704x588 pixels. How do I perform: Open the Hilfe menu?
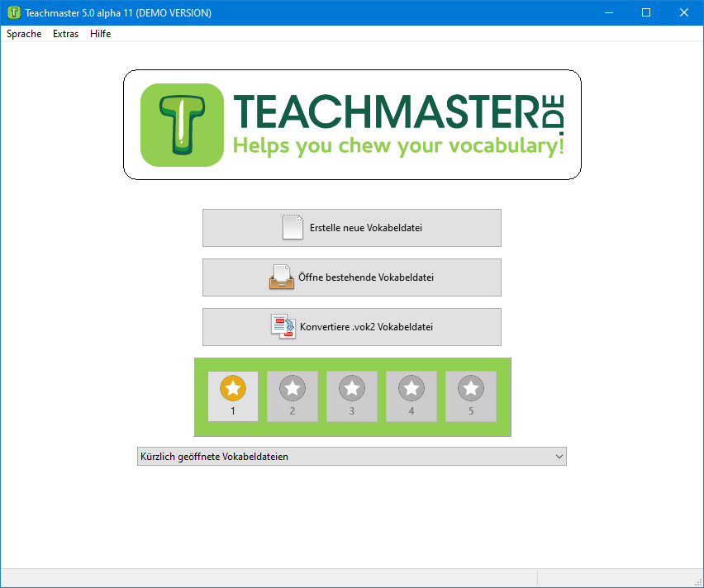pos(101,34)
